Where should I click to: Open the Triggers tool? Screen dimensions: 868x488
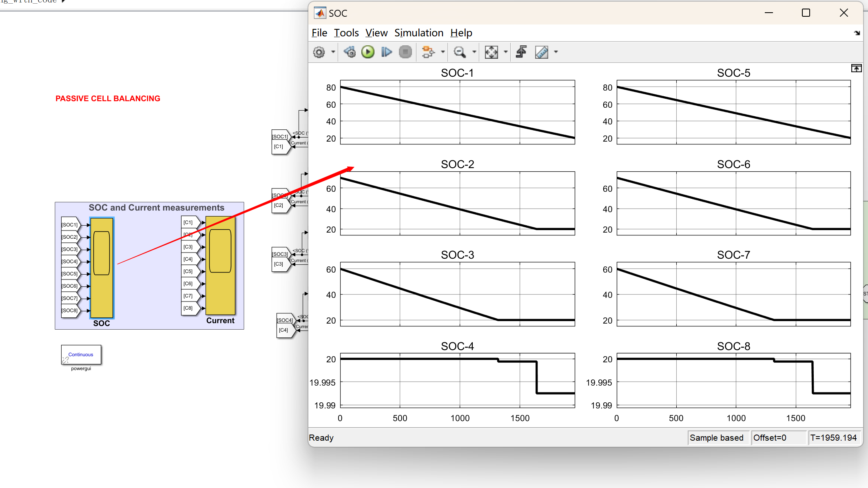(x=521, y=52)
